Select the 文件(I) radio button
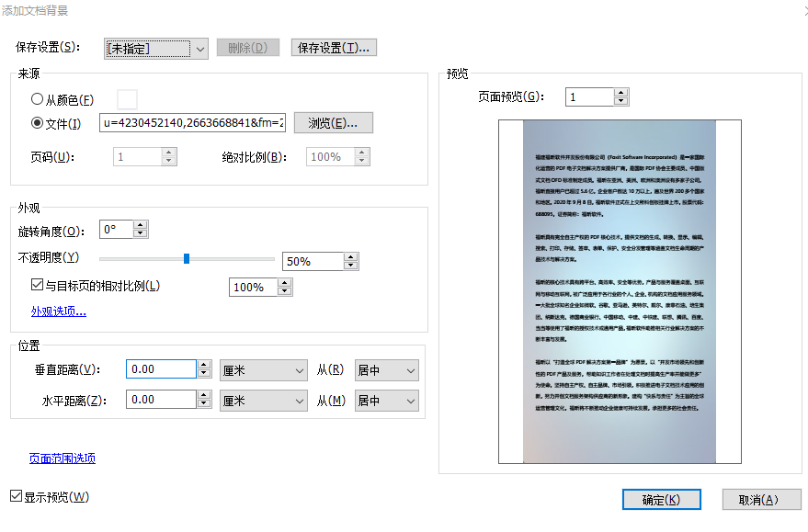 tap(36, 121)
